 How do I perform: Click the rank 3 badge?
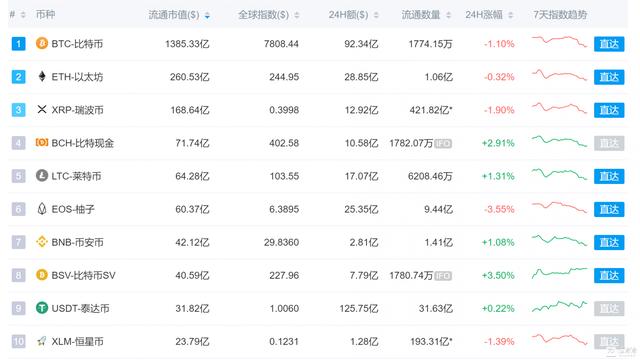18,110
